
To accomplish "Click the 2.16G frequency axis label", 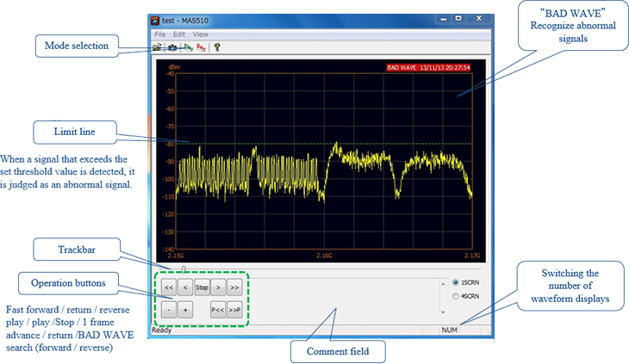I will (x=324, y=256).
